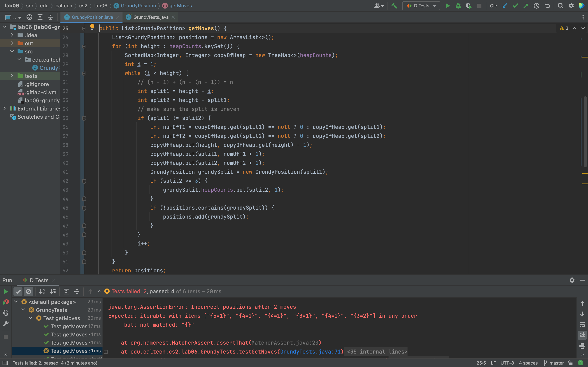This screenshot has width=588, height=367.
Task: Expand the tests folder
Action: point(12,76)
